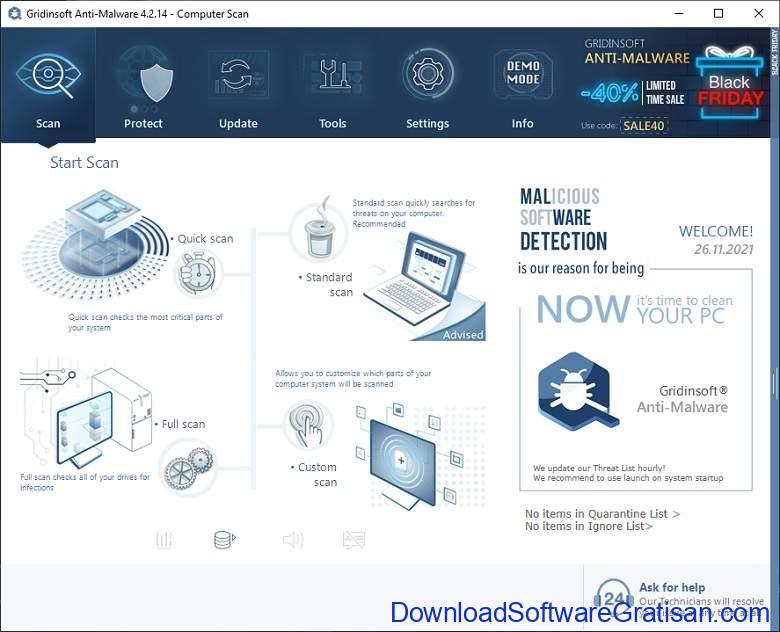Image resolution: width=780 pixels, height=632 pixels.
Task: Switch to the Protect tab
Action: pos(143,85)
